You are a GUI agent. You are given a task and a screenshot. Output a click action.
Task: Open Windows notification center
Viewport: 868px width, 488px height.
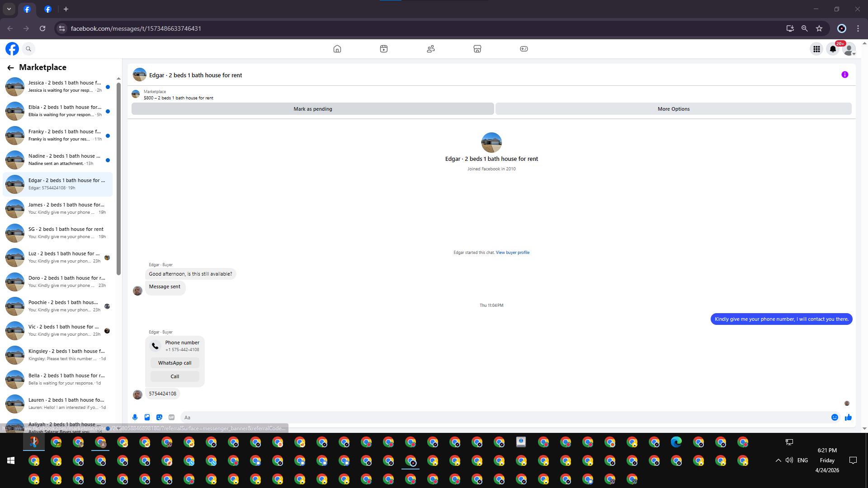[x=853, y=460]
